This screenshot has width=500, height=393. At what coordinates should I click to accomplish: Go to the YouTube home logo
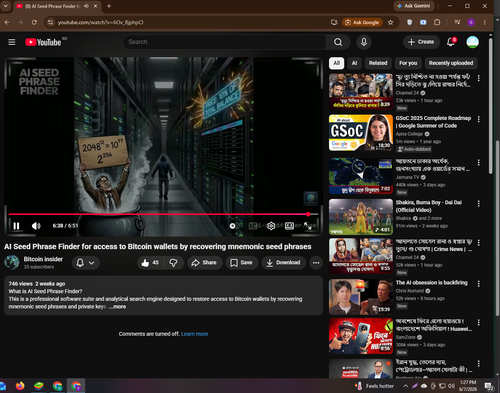coord(43,42)
